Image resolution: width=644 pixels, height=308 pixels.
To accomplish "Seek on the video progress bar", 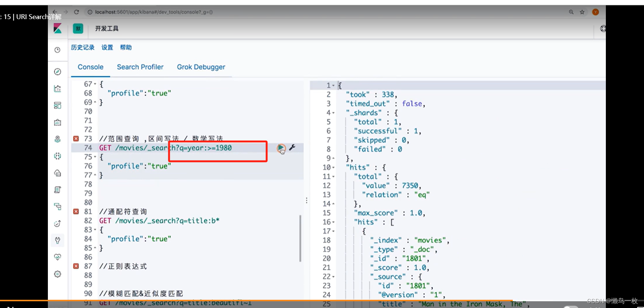I will 322,301.
